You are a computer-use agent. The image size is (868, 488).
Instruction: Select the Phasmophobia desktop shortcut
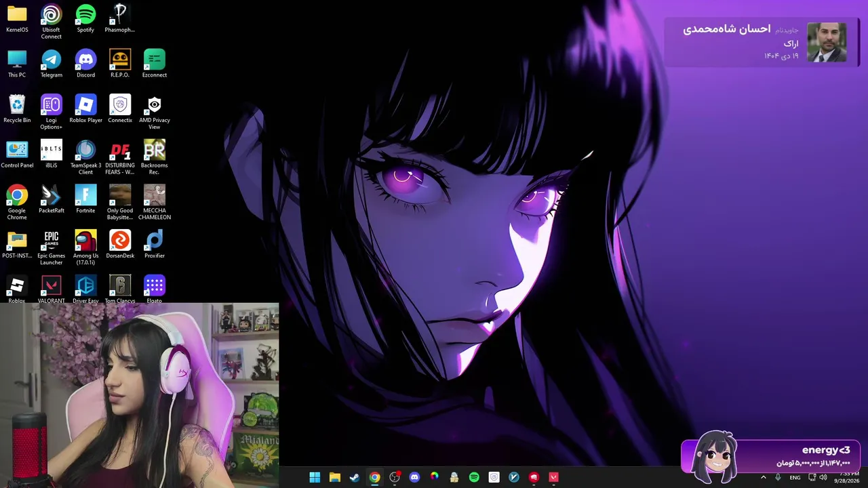[120, 19]
